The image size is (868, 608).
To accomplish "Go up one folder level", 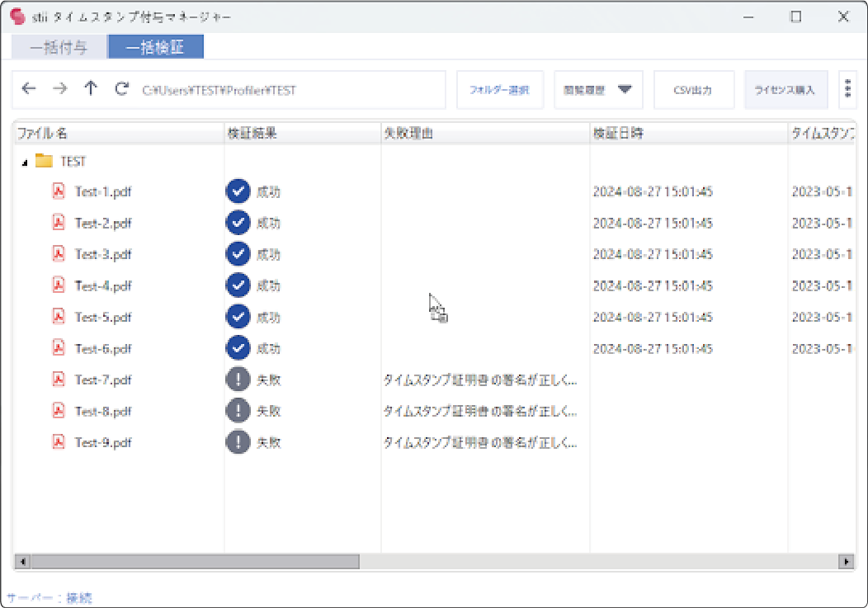I will [x=91, y=89].
